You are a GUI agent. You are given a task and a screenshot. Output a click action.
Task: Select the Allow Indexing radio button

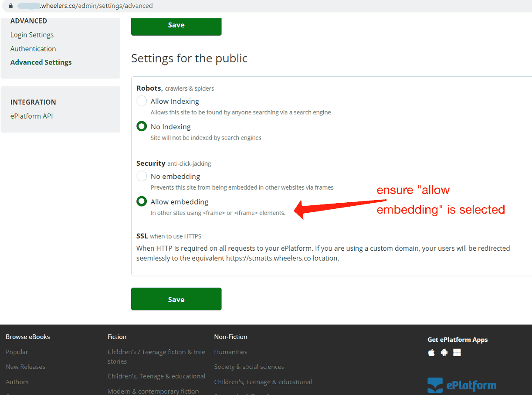coord(142,101)
